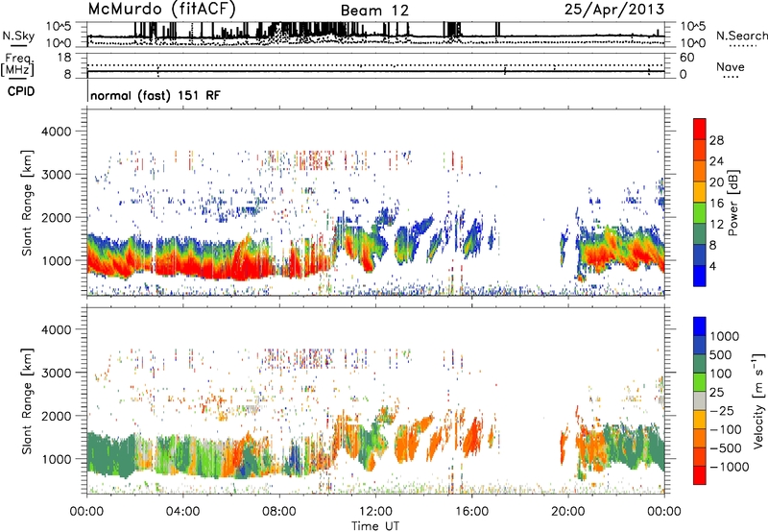Click the '04:00' time tick label
The image size is (768, 532).
tap(182, 512)
